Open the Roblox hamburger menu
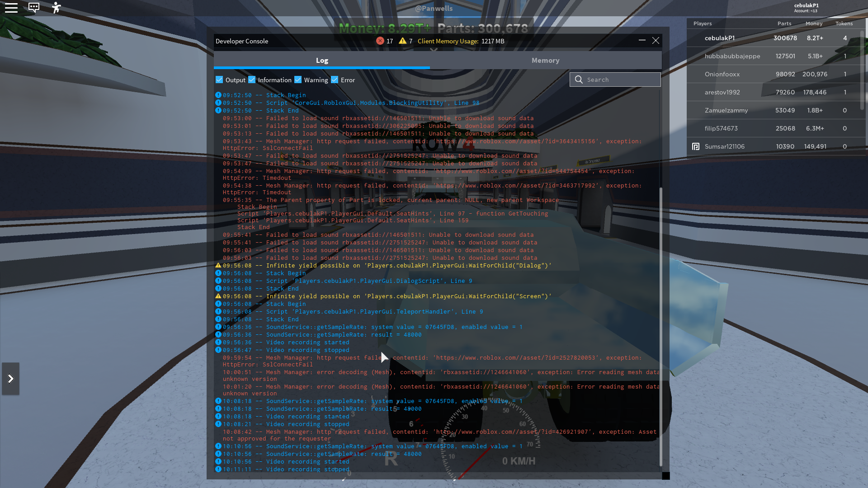Viewport: 868px width, 488px height. (11, 8)
